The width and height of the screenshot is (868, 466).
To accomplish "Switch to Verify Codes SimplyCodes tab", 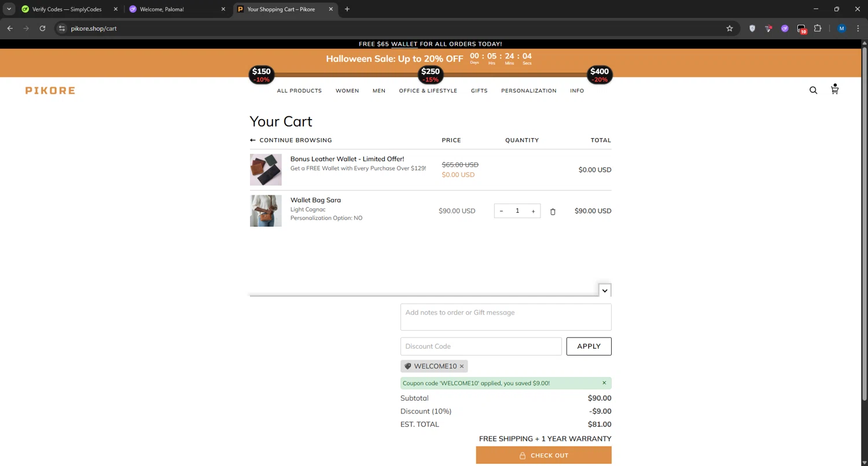I will [67, 9].
